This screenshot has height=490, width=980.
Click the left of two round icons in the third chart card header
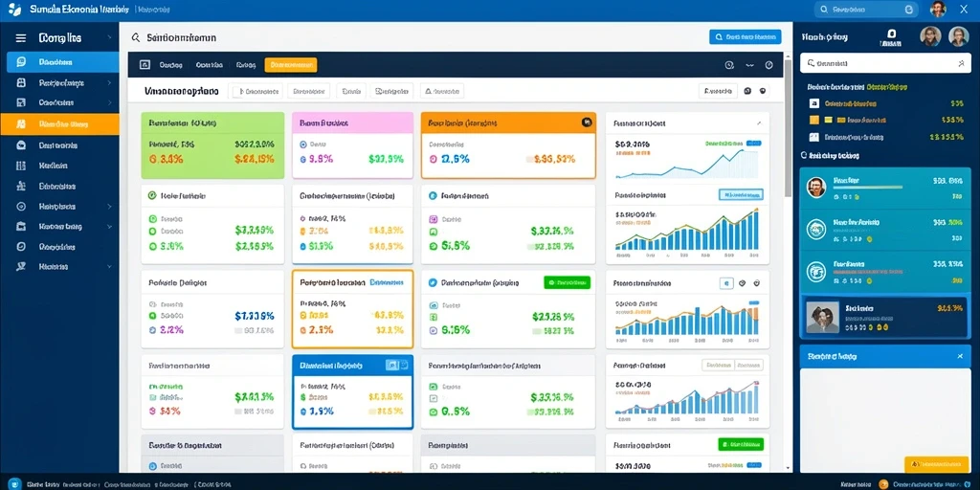tap(742, 283)
